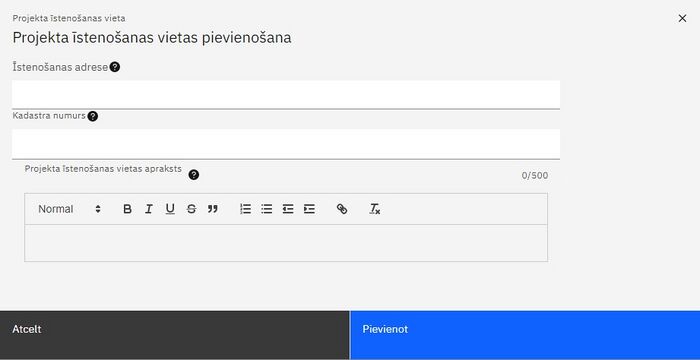Toggle bold formatting in editor toolbar

[x=127, y=209]
